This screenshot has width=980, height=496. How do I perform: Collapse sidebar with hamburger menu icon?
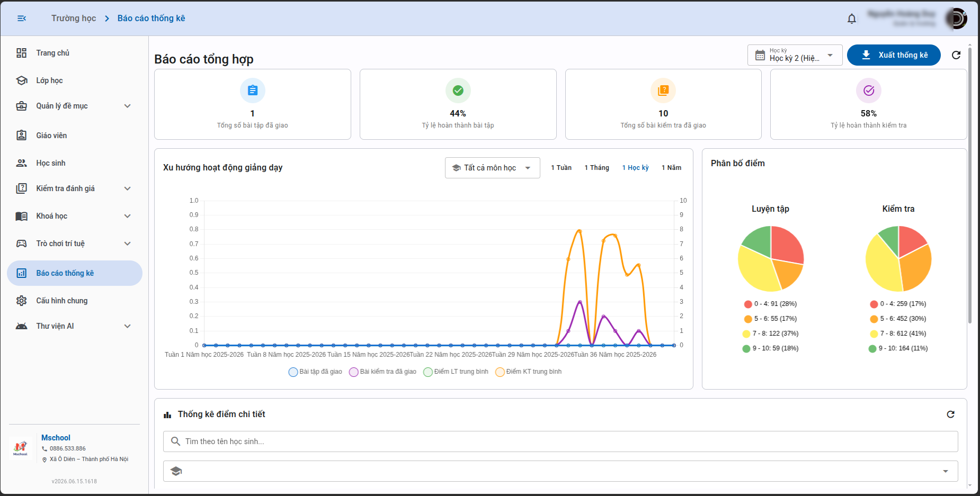pyautogui.click(x=22, y=19)
